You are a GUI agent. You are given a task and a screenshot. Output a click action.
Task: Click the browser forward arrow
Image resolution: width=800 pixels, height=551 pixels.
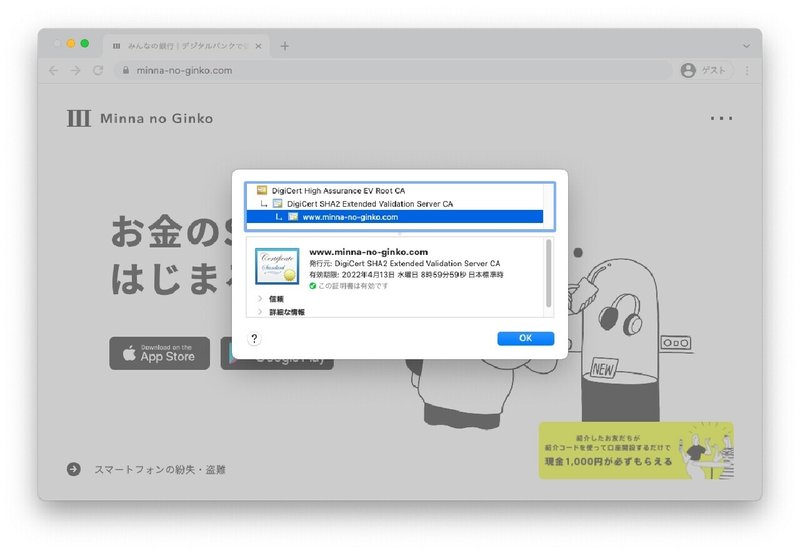pyautogui.click(x=76, y=70)
